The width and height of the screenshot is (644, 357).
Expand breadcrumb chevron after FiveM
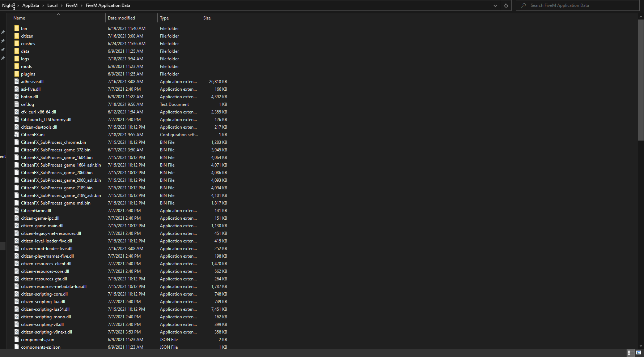pyautogui.click(x=81, y=5)
